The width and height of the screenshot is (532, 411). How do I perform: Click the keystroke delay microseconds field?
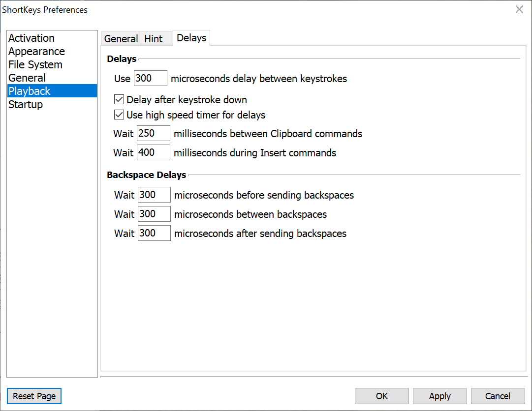151,79
